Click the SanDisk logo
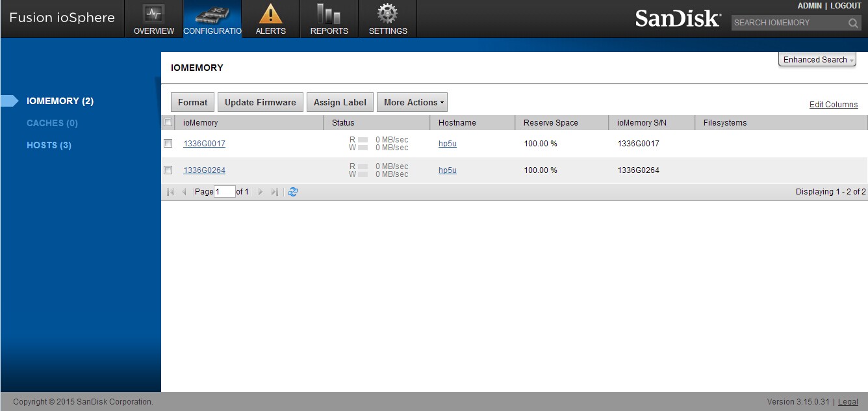 pyautogui.click(x=678, y=18)
